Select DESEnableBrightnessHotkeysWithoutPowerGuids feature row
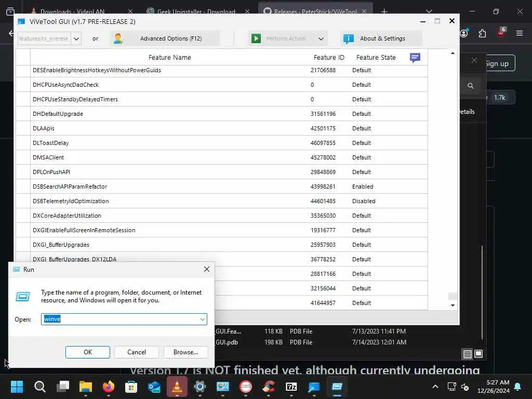Viewport: 532px width, 399px height. (x=222, y=70)
